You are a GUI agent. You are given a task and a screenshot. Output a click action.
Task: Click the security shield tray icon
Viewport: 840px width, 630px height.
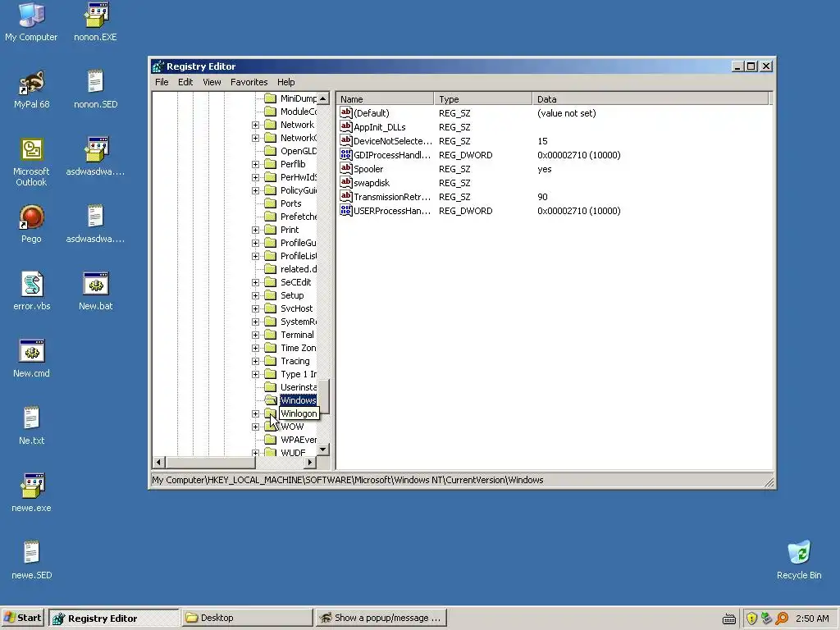751,619
